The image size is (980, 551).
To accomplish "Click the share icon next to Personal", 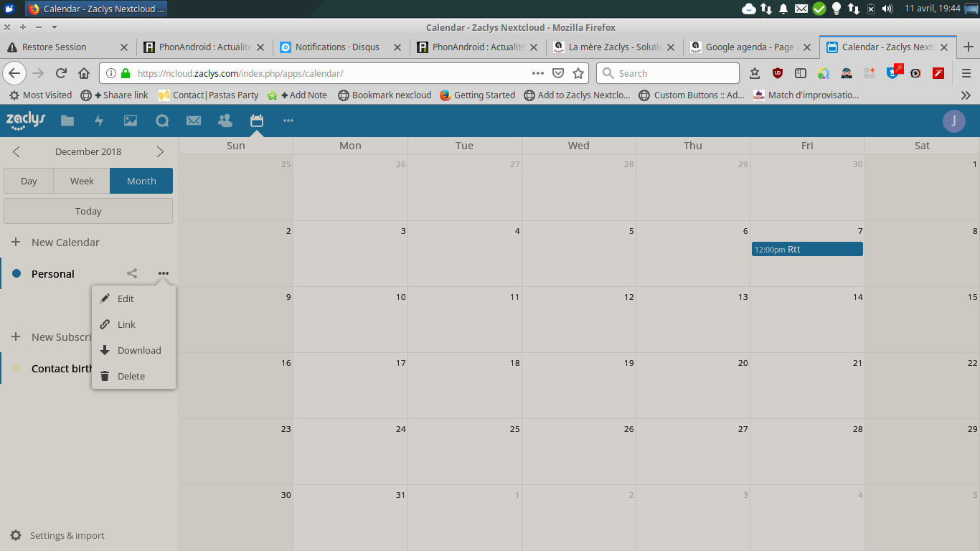I will pyautogui.click(x=132, y=273).
